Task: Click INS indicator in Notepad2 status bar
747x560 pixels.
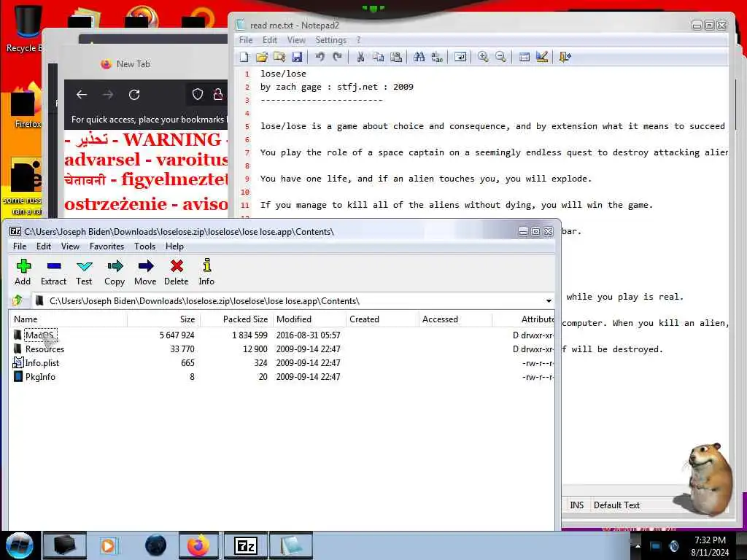Action: pyautogui.click(x=576, y=505)
